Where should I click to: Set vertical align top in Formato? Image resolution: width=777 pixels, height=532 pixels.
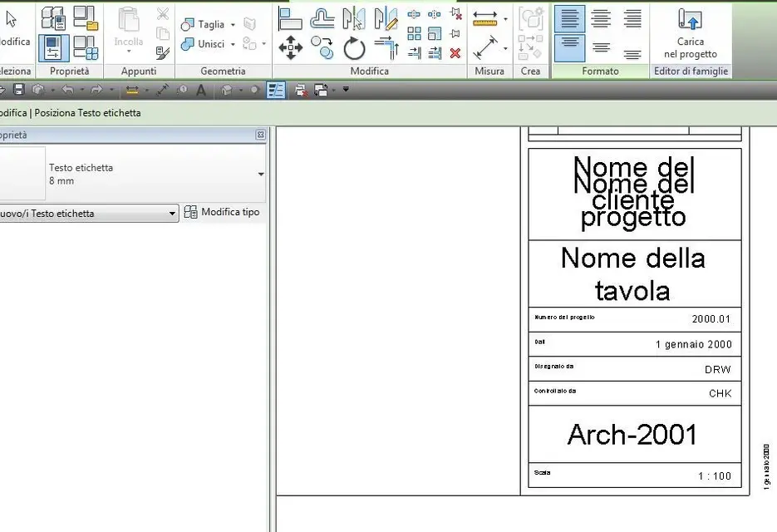tap(569, 47)
